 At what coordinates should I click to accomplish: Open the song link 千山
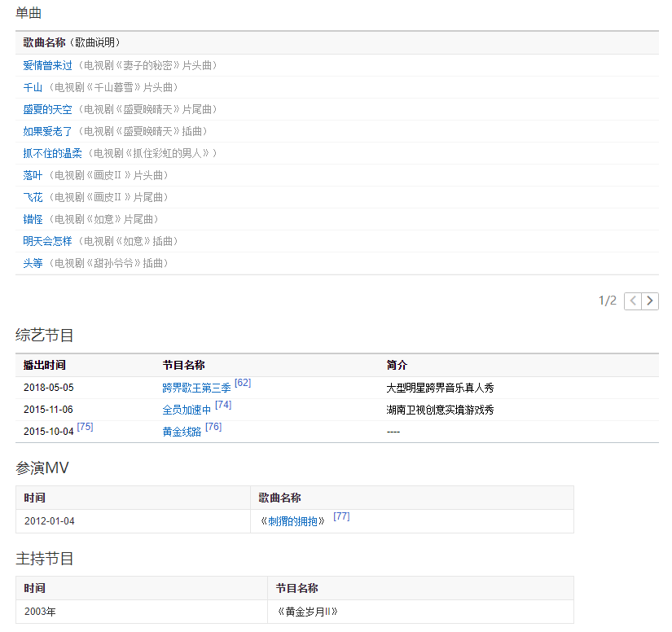tap(33, 87)
